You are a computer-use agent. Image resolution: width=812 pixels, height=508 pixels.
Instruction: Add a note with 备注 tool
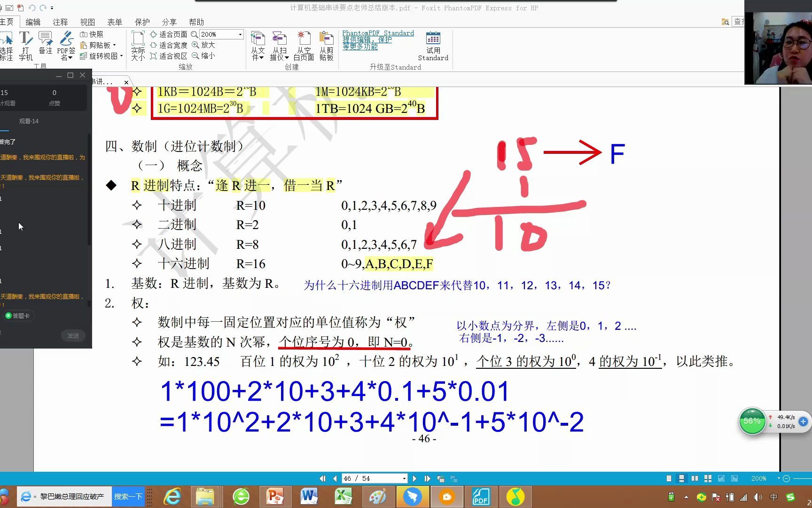(x=46, y=43)
